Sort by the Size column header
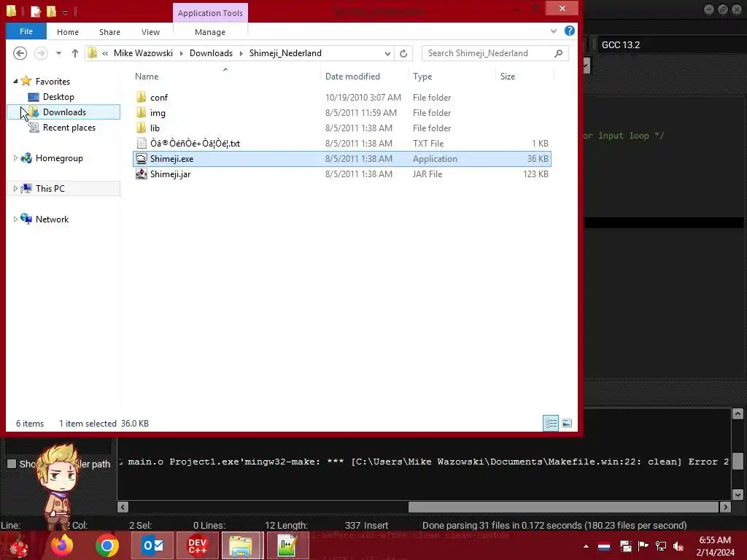The height and width of the screenshot is (560, 747). [x=508, y=77]
